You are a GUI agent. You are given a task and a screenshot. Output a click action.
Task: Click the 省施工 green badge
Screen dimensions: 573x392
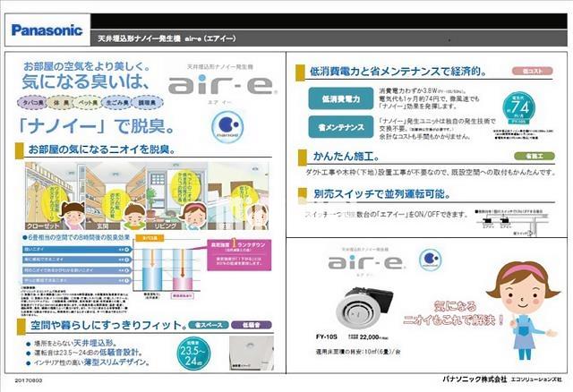click(535, 156)
